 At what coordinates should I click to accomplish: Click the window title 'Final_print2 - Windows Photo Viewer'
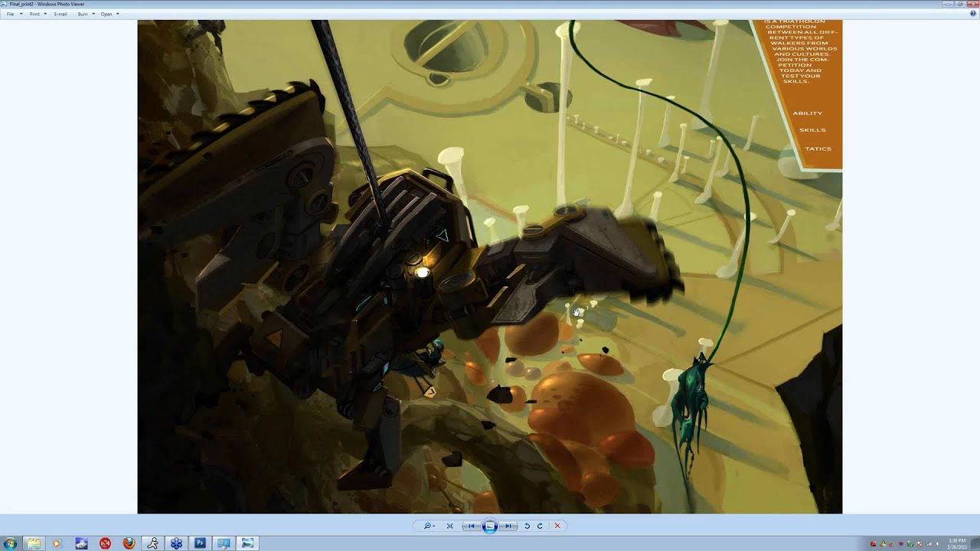(47, 4)
